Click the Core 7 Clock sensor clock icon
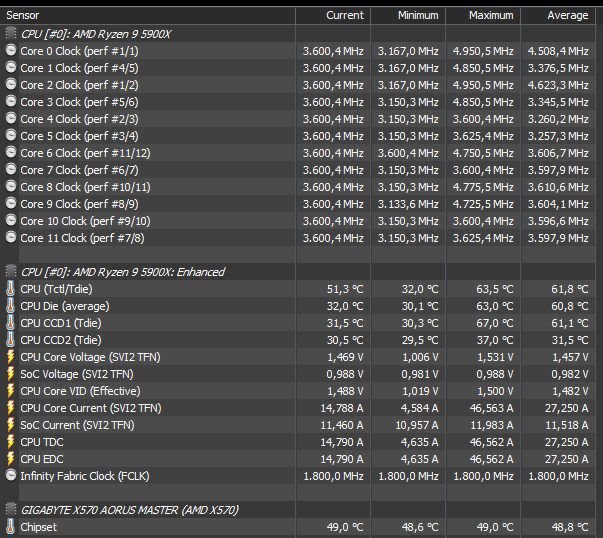The height and width of the screenshot is (538, 603). [11, 169]
